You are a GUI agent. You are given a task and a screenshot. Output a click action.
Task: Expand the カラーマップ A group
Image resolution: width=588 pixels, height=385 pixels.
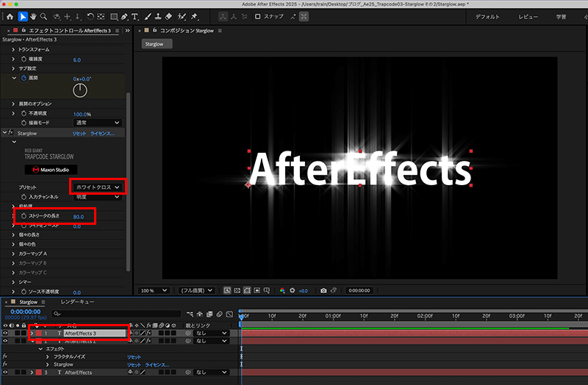(13, 253)
